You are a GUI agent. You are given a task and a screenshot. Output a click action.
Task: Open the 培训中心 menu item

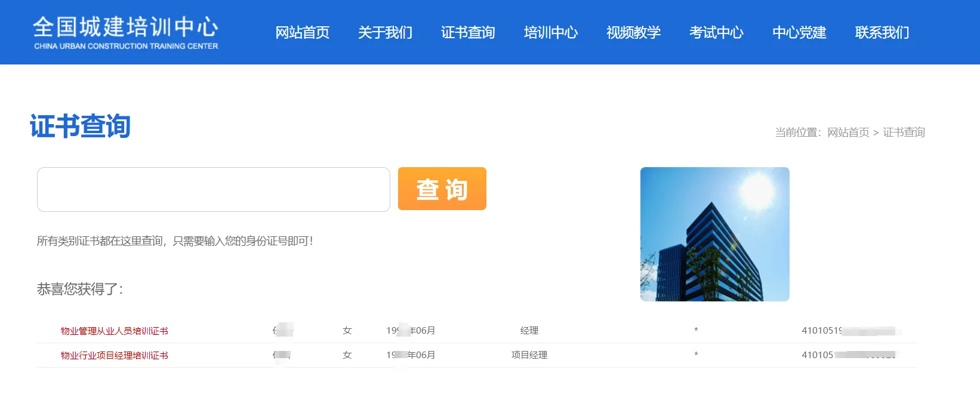click(x=551, y=32)
